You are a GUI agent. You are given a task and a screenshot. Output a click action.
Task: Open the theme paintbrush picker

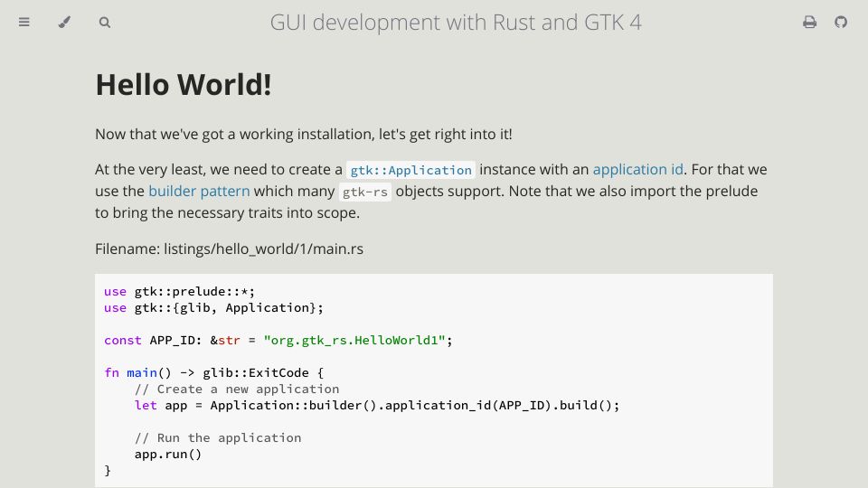point(64,22)
